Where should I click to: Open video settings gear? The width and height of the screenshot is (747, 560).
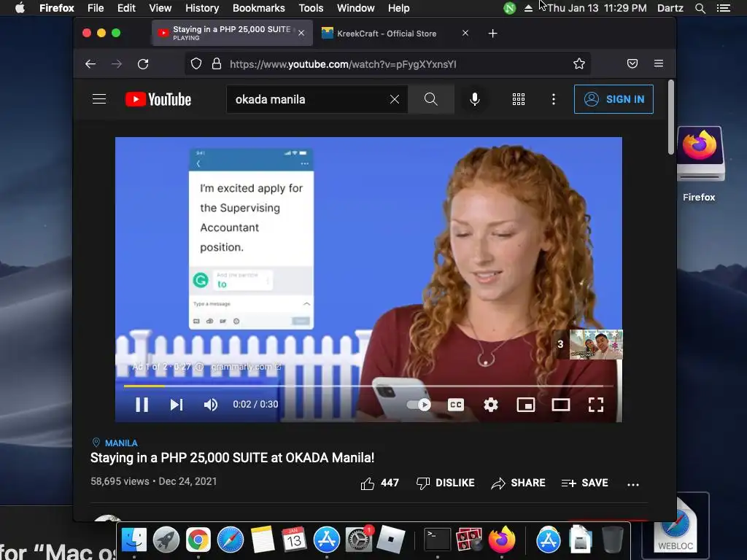[491, 405]
